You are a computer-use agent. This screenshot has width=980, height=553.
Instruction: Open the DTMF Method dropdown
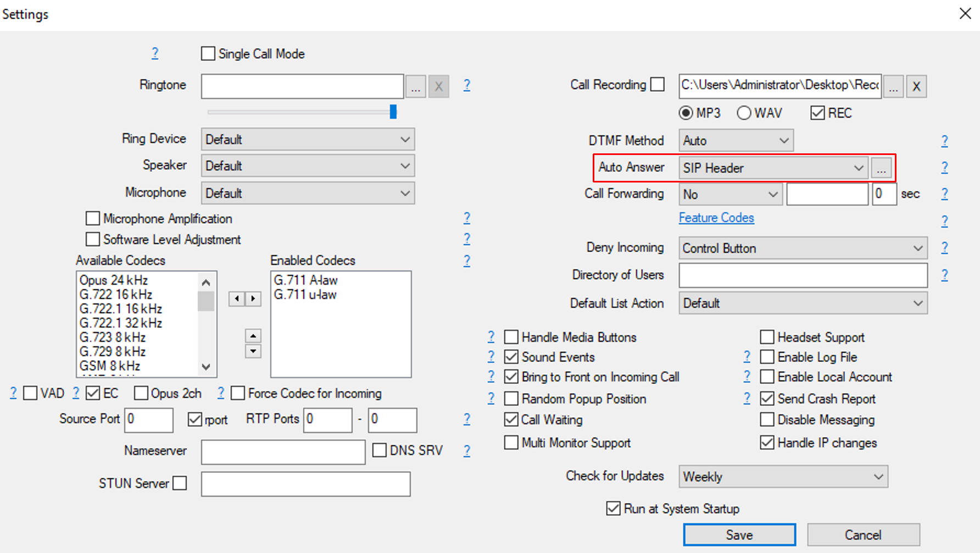pos(736,141)
